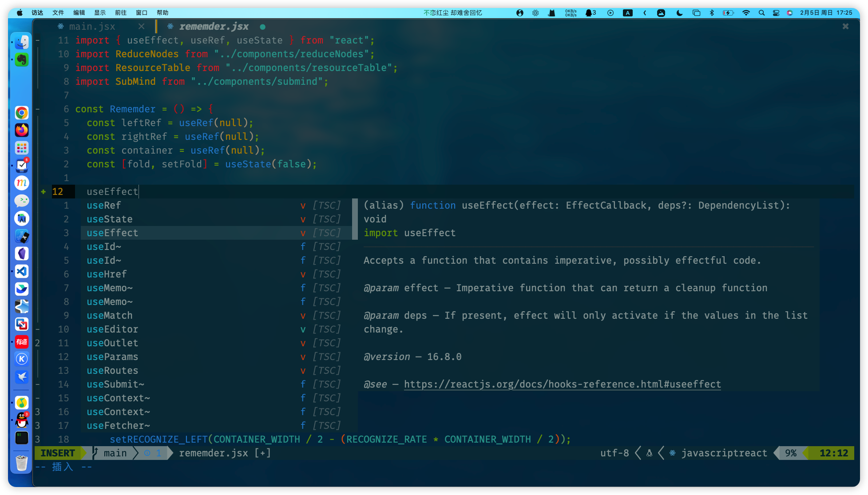Switch to the main.jsx tab

(92, 27)
